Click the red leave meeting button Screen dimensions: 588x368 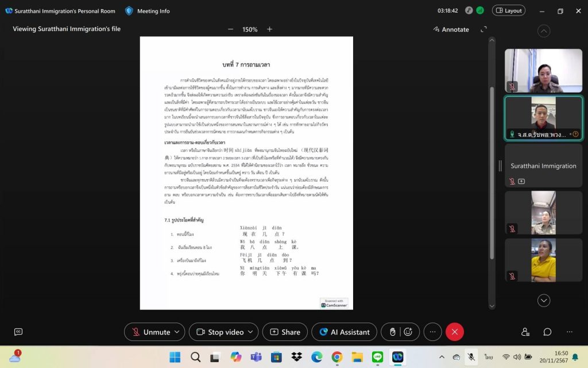pyautogui.click(x=454, y=332)
